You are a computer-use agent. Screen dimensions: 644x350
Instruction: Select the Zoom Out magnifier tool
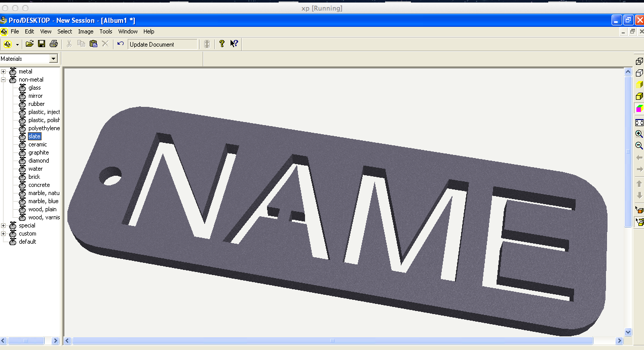(639, 145)
